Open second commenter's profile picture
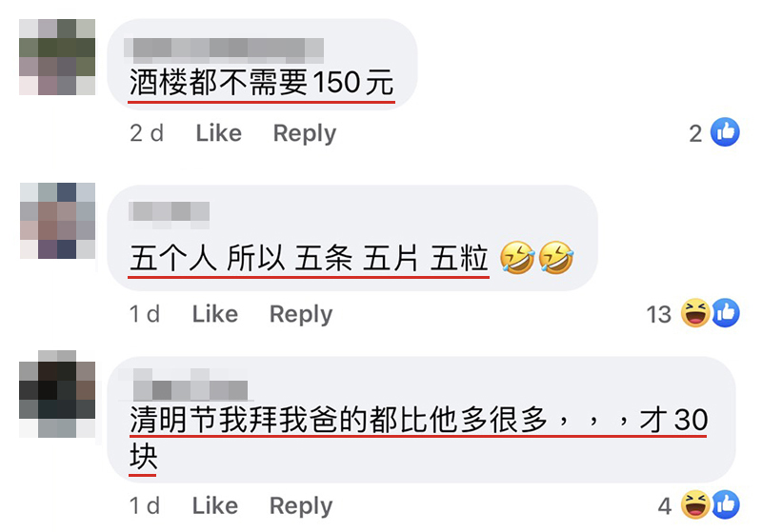Screen dimensions: 762x532 [x=57, y=221]
